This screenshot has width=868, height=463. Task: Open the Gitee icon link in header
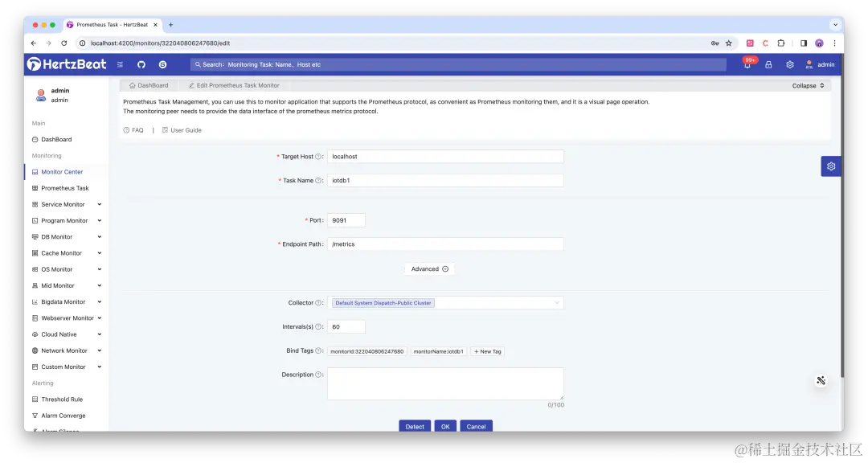pyautogui.click(x=162, y=64)
